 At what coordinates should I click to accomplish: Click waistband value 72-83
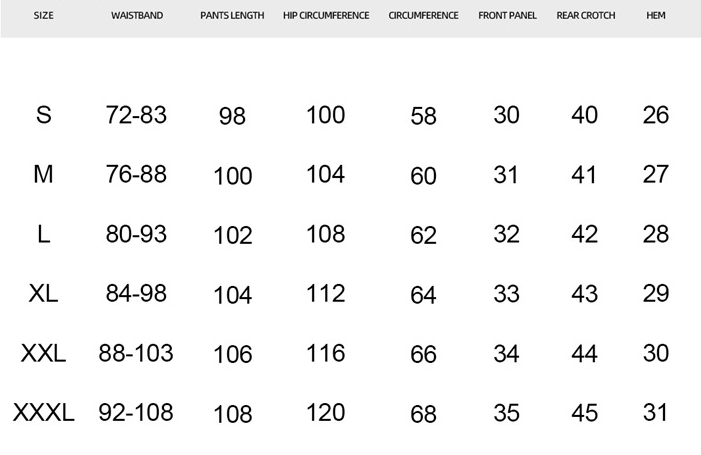pos(136,115)
